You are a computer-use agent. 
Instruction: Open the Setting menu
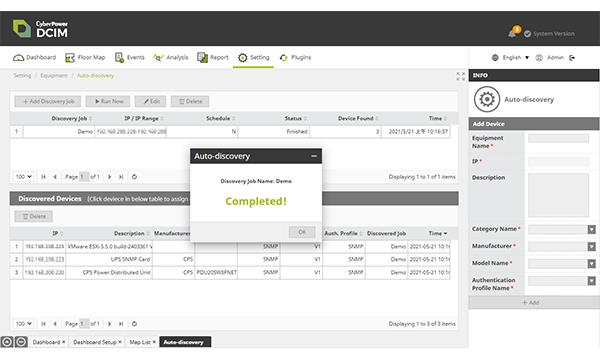253,57
